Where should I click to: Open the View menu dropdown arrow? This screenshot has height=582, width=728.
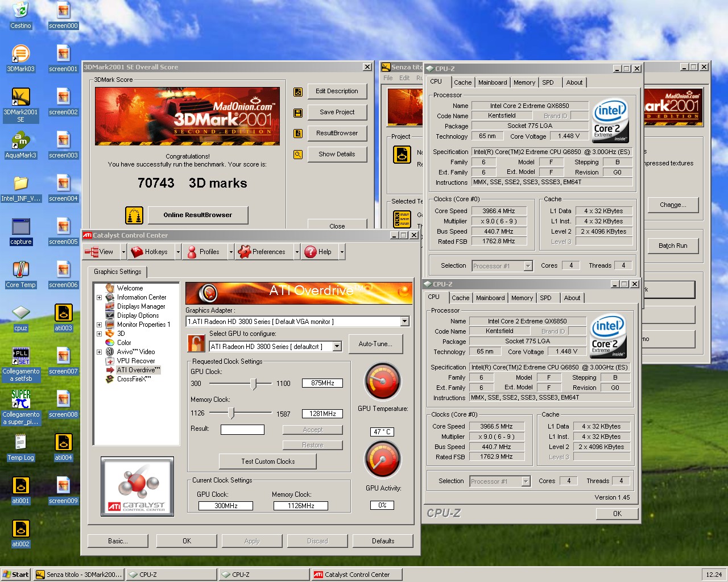point(123,252)
